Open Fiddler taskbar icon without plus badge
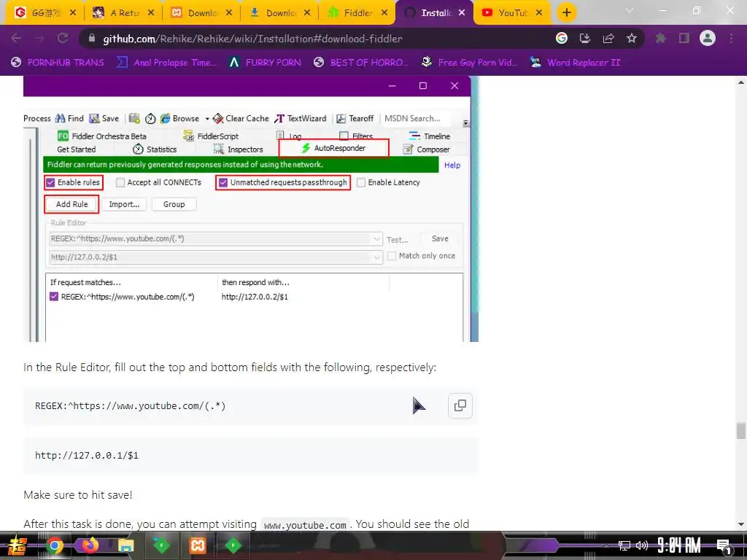The image size is (747, 560). [x=233, y=545]
